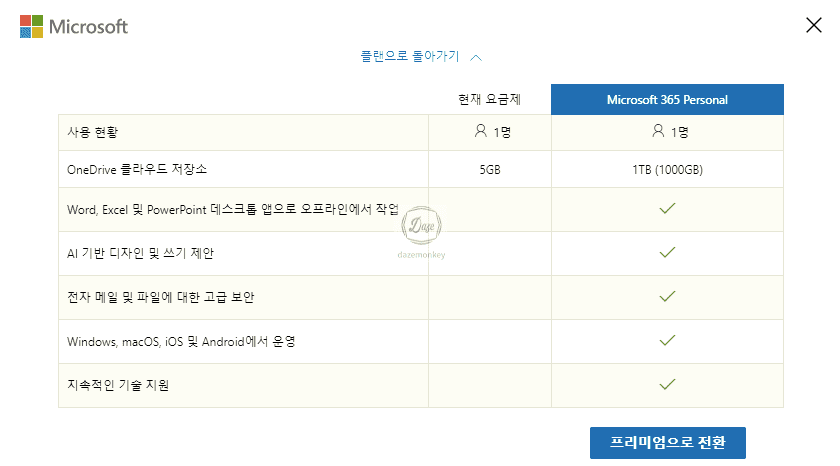The height and width of the screenshot is (466, 840).
Task: Click the OneDrive 클라우드 저장소 row label
Action: pos(137,170)
